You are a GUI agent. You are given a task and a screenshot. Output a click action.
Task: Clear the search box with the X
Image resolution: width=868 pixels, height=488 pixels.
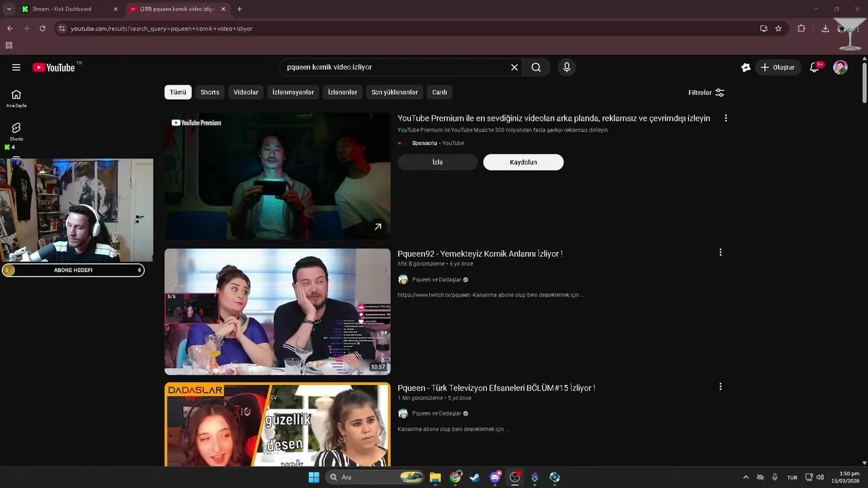(x=514, y=67)
